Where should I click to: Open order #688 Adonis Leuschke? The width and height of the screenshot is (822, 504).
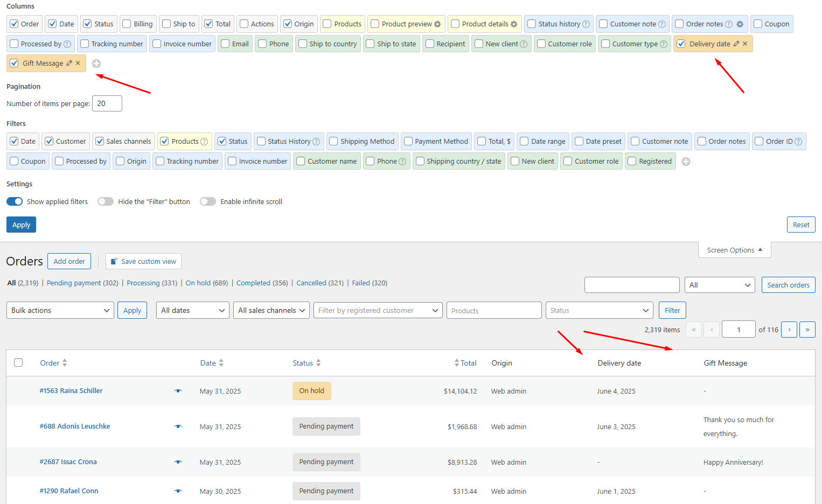point(75,426)
